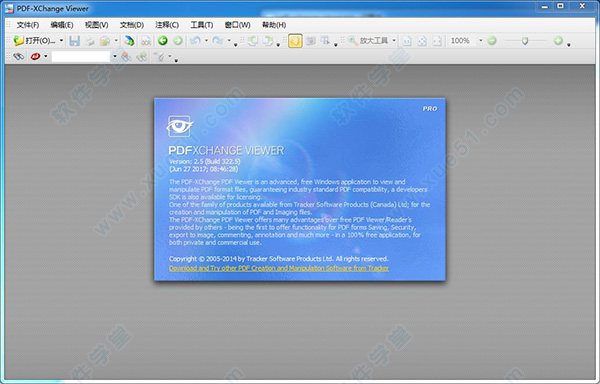Click the red search provider icon
Viewport: 600px width, 384px height.
coord(35,57)
